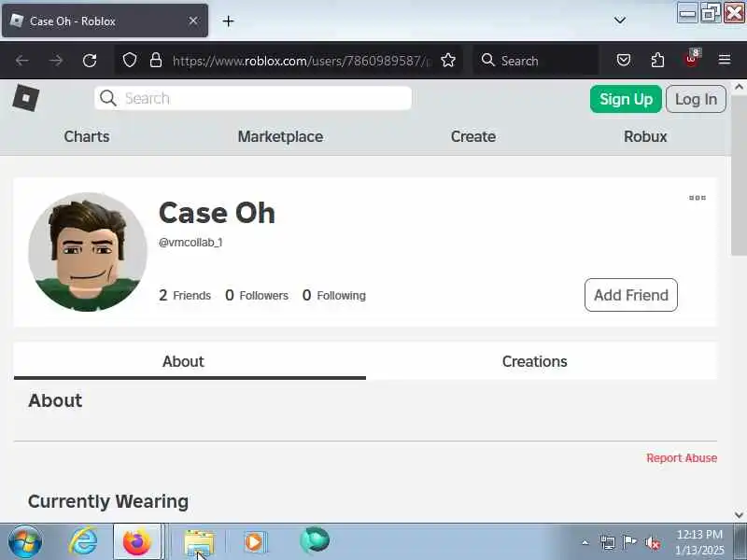Click the green Sign Up button

[x=626, y=99]
